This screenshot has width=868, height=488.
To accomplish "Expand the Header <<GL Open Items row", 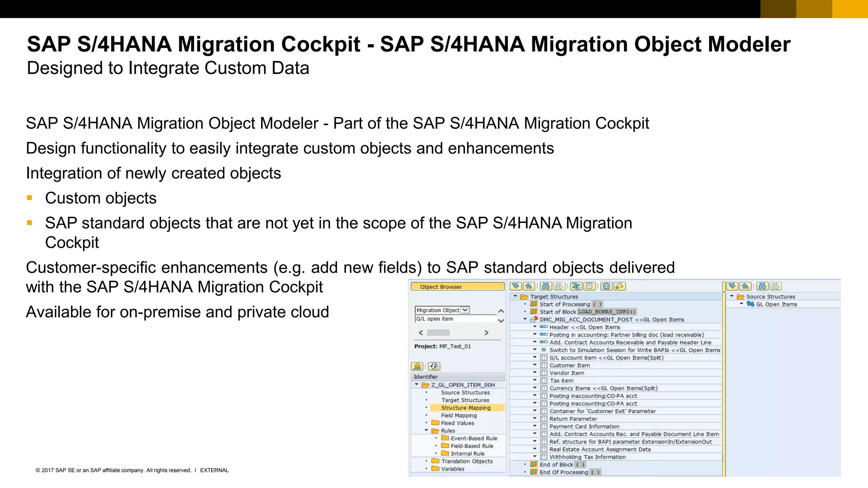I will tap(535, 327).
